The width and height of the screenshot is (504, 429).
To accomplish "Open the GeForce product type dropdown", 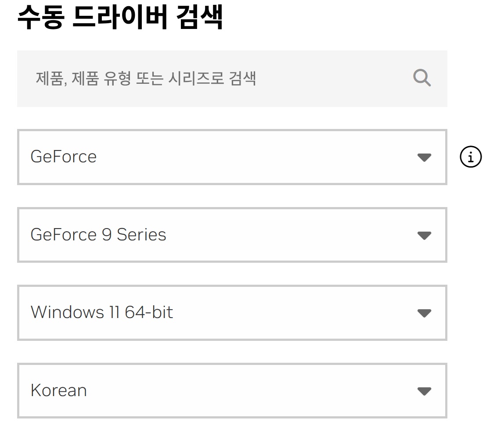I will [x=232, y=157].
